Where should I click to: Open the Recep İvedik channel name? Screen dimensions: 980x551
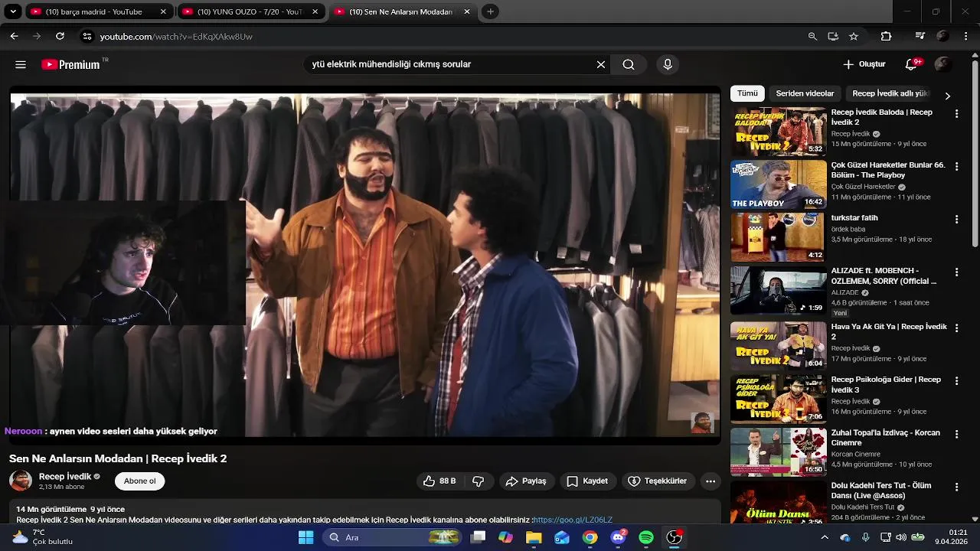tap(65, 477)
